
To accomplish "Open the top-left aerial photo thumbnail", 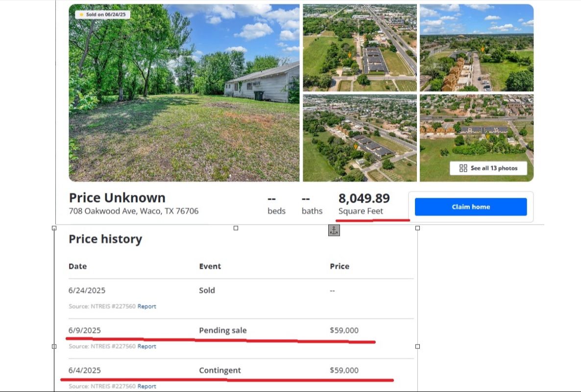I will [x=360, y=47].
